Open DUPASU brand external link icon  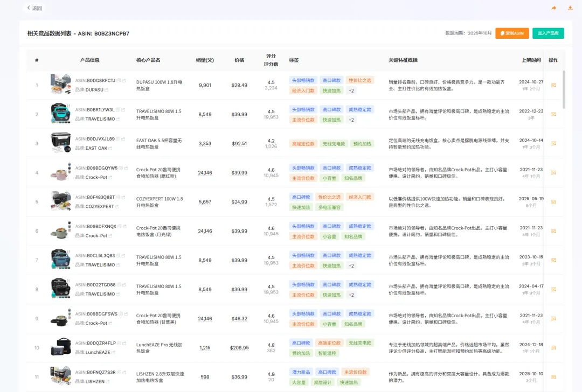pos(107,90)
